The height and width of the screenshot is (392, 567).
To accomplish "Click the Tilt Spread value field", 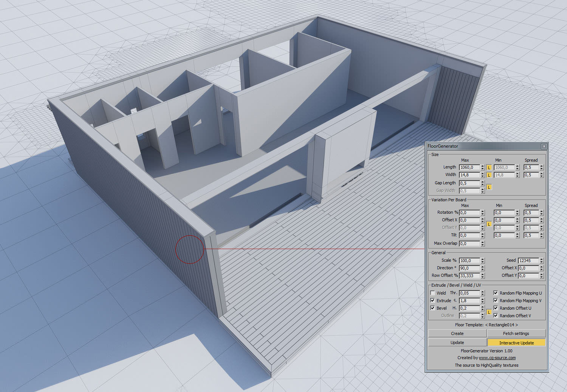I will coord(531,235).
